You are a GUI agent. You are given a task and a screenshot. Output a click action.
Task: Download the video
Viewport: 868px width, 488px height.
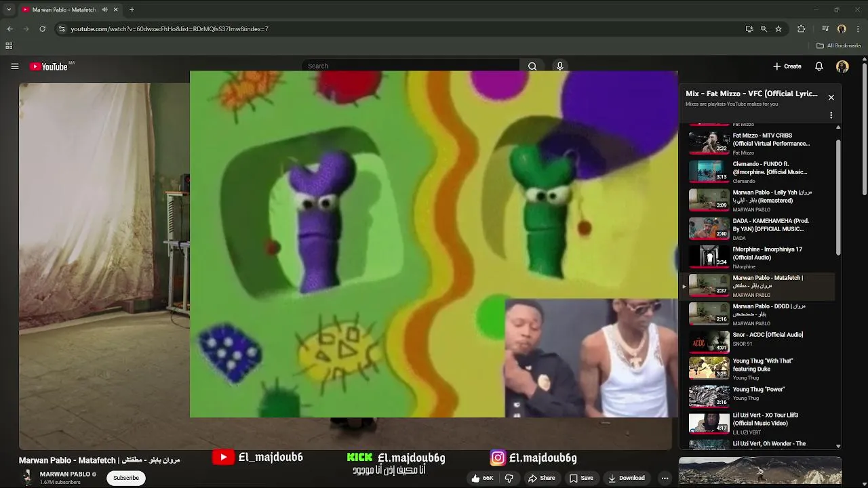click(627, 478)
